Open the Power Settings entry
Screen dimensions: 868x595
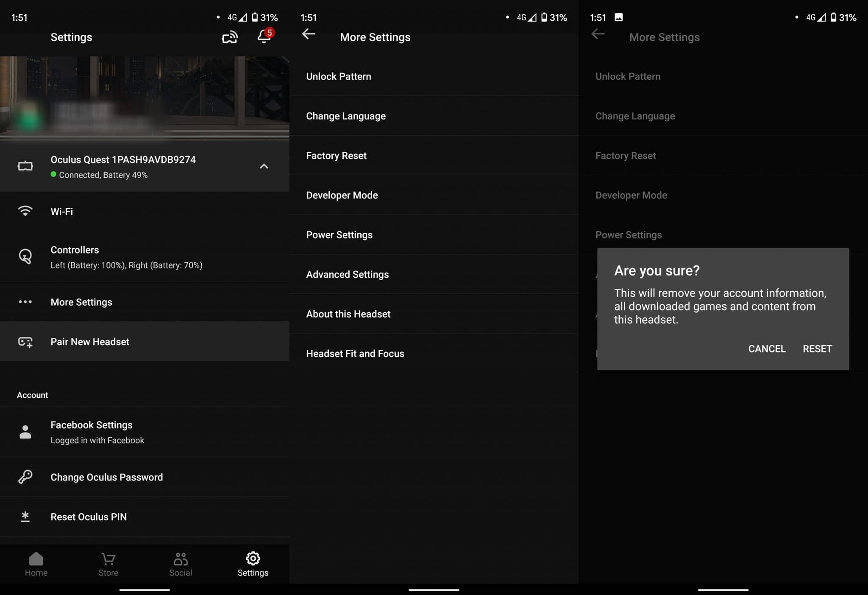(339, 235)
